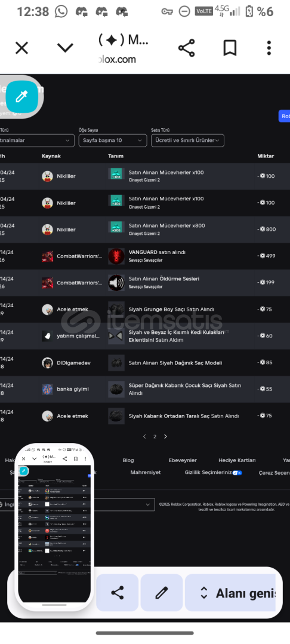This screenshot has width=290, height=644.
Task: Tap the share icon in browser toolbar
Action: [x=187, y=48]
